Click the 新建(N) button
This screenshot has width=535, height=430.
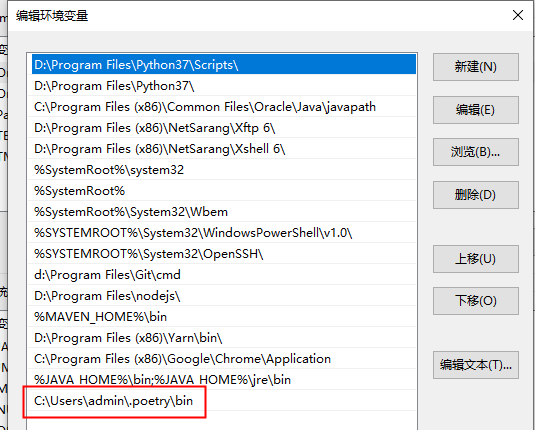tap(476, 67)
